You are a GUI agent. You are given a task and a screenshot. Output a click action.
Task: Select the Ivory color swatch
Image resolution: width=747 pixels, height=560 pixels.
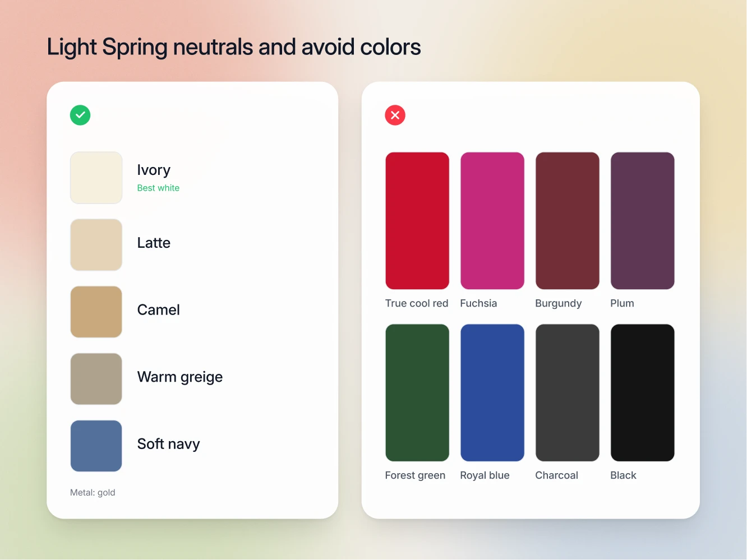(96, 178)
